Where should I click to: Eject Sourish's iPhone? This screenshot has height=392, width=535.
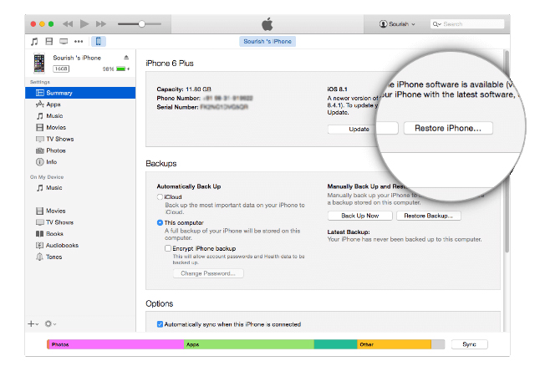point(126,58)
